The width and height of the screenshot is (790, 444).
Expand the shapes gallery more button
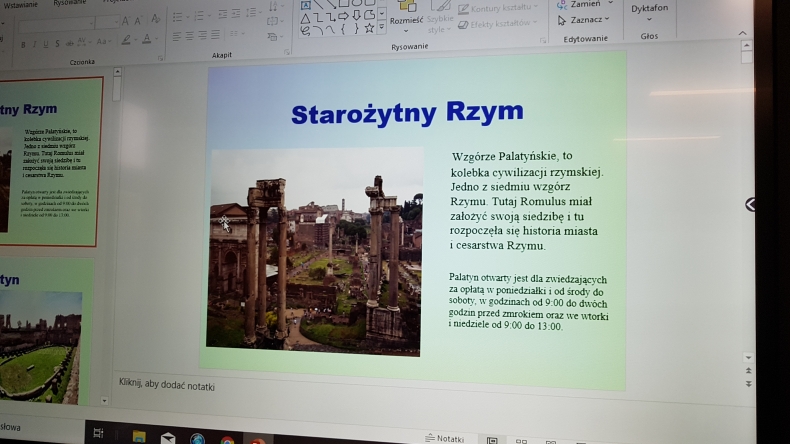point(382,28)
